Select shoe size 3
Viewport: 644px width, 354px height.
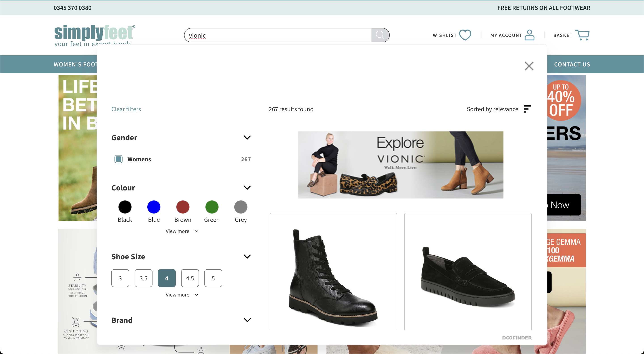coord(120,278)
